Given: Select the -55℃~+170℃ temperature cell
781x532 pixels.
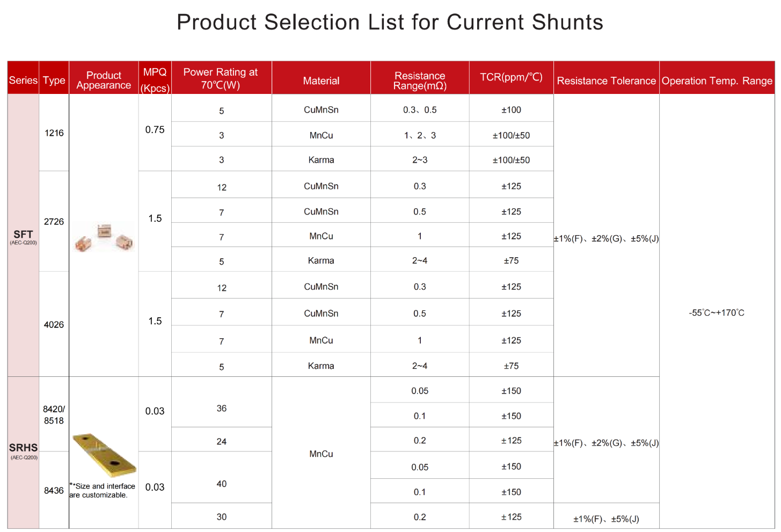Looking at the screenshot, I should (717, 312).
